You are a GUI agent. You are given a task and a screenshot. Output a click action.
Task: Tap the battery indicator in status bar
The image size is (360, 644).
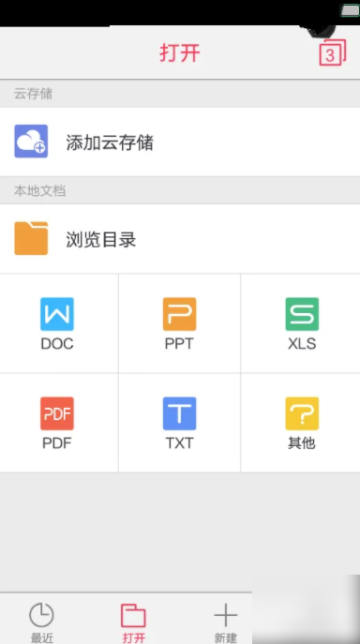click(350, 10)
